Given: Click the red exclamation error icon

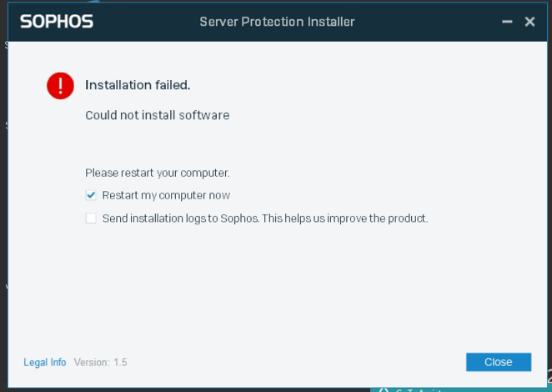Looking at the screenshot, I should coord(60,86).
